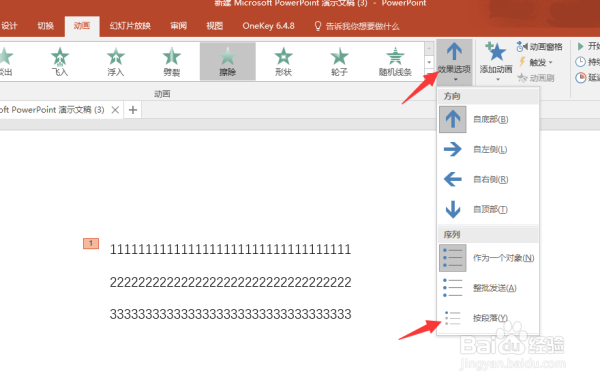Viewport: 600px width, 385px height.
Task: Switch to the 设计 ribbon tab
Action: (9, 26)
